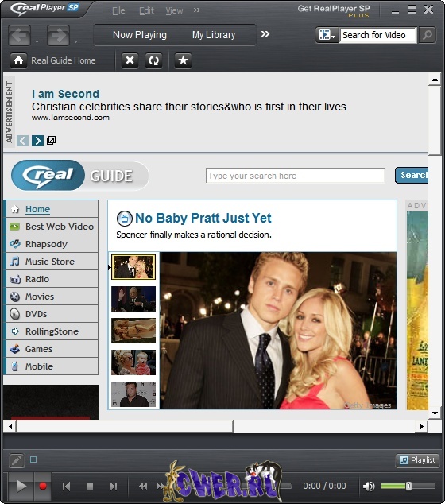Start playback with the Play button
The height and width of the screenshot is (504, 445).
[x=21, y=487]
